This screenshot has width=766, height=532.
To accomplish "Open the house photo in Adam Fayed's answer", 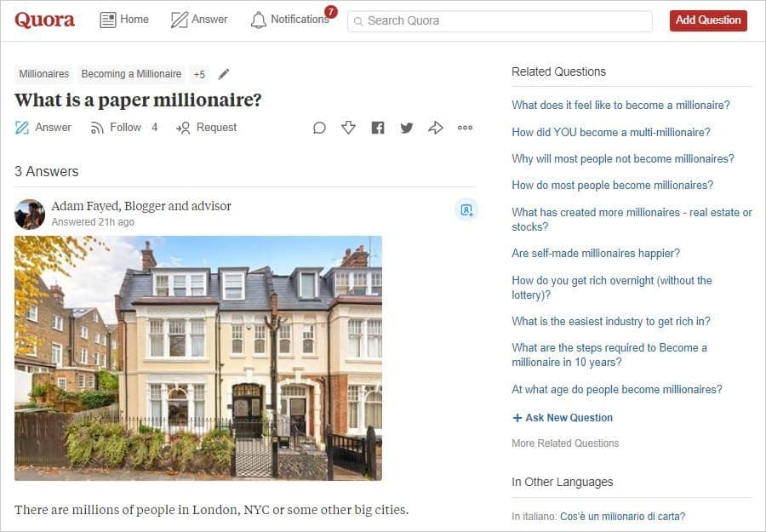I will (198, 358).
